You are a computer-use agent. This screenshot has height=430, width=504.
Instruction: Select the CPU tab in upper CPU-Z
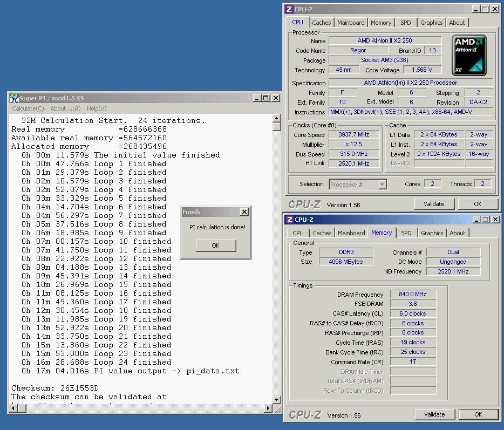coord(298,22)
